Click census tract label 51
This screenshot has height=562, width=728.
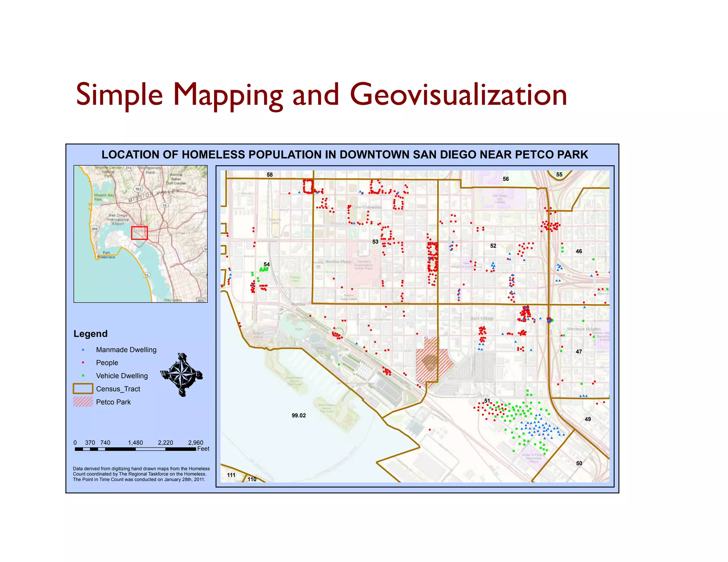[487, 401]
